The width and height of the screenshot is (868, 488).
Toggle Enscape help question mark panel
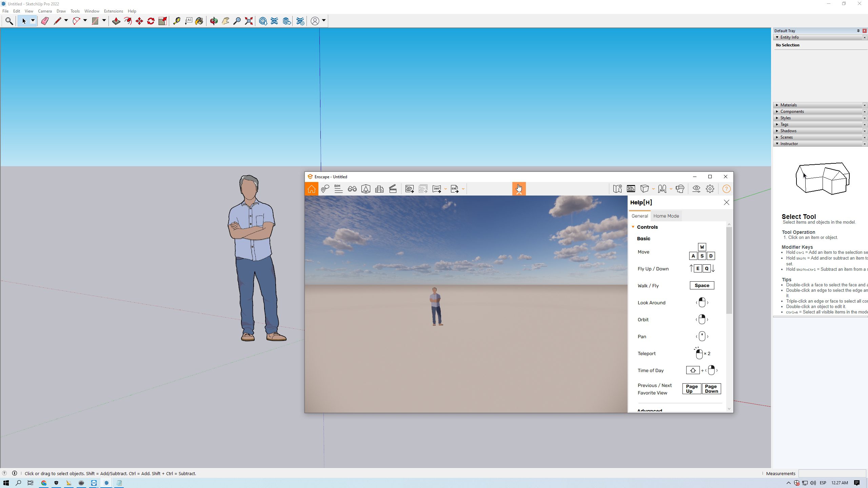pyautogui.click(x=726, y=189)
